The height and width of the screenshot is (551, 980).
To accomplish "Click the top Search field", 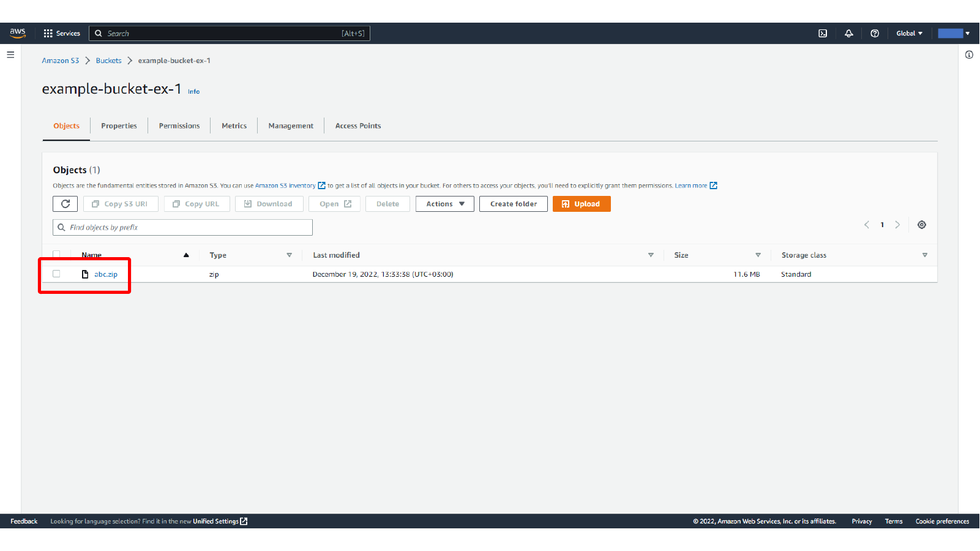I will pyautogui.click(x=230, y=33).
